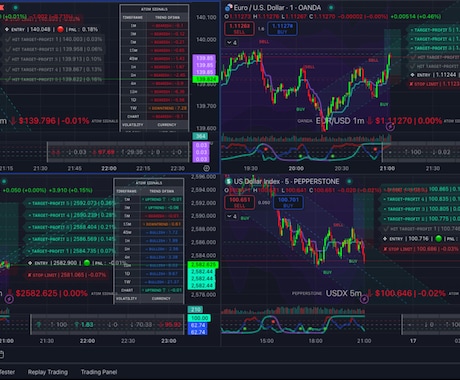Click the USDX 5m chart label
The width and height of the screenshot is (460, 380).
(x=344, y=293)
